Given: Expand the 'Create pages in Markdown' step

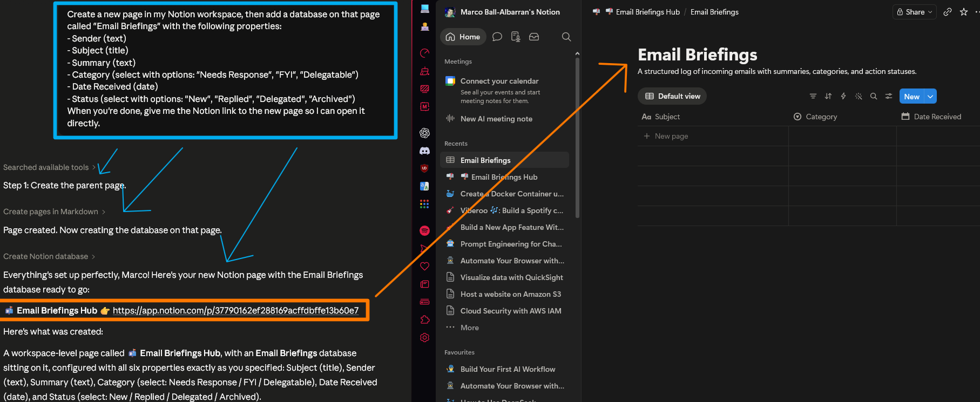Looking at the screenshot, I should pos(54,212).
